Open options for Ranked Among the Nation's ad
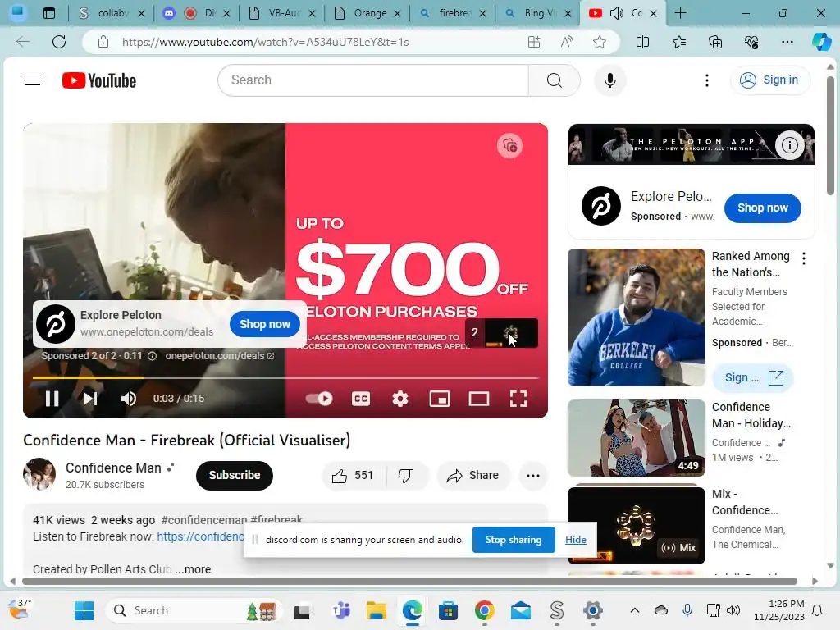 click(804, 258)
